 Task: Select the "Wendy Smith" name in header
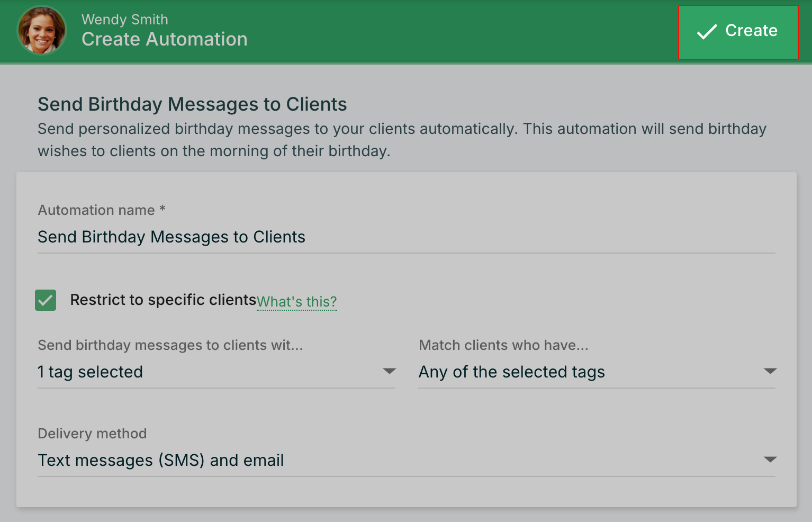(125, 20)
